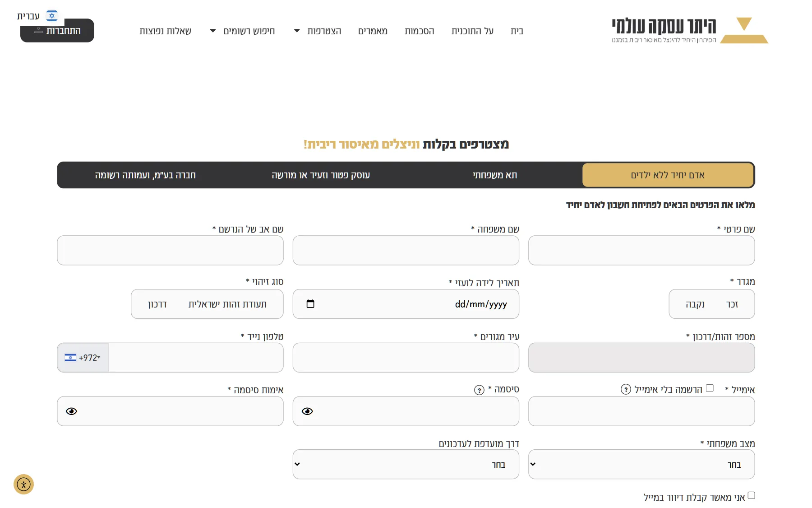Click the password help question mark icon
This screenshot has width=812, height=508.
479,390
